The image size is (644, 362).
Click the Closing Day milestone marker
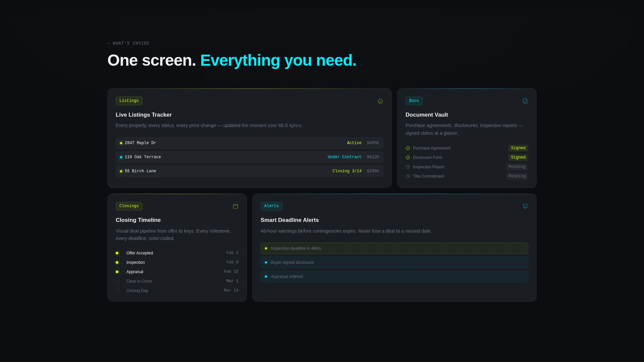pos(117,291)
